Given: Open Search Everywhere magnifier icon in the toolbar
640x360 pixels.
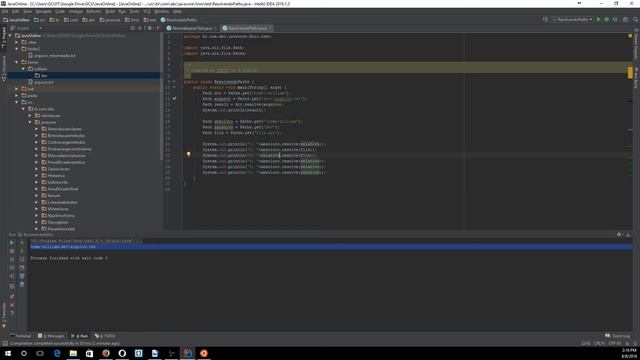Looking at the screenshot, I should click(635, 19).
